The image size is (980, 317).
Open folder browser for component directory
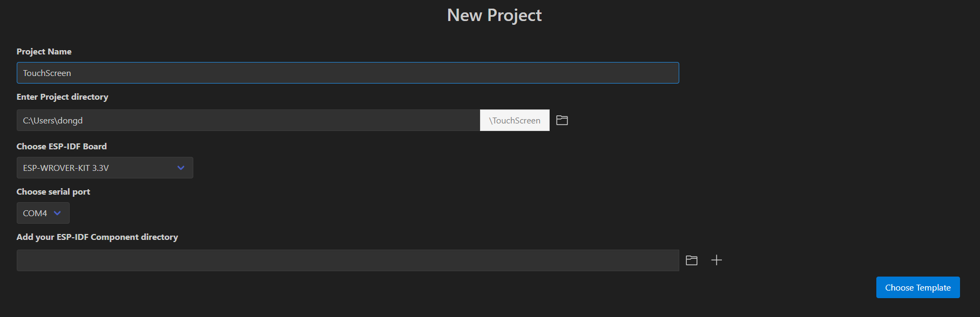tap(692, 260)
